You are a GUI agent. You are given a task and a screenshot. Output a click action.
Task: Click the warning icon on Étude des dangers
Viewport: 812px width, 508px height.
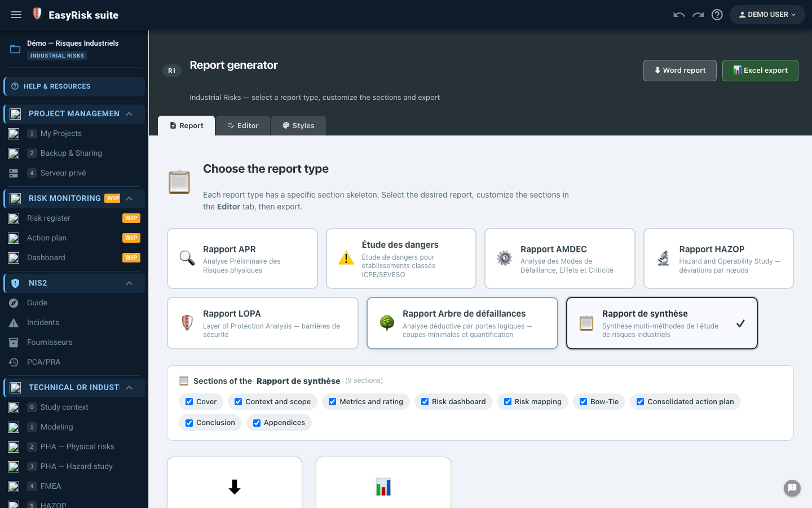(346, 259)
